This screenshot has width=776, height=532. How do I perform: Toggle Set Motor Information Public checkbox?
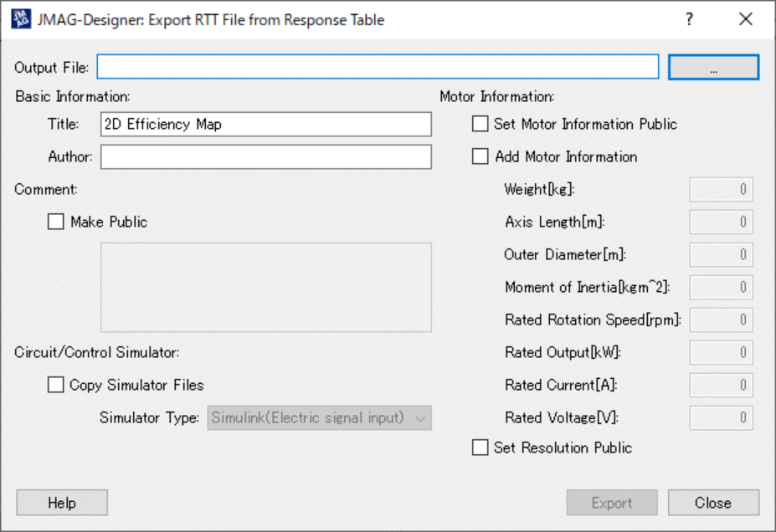(481, 124)
